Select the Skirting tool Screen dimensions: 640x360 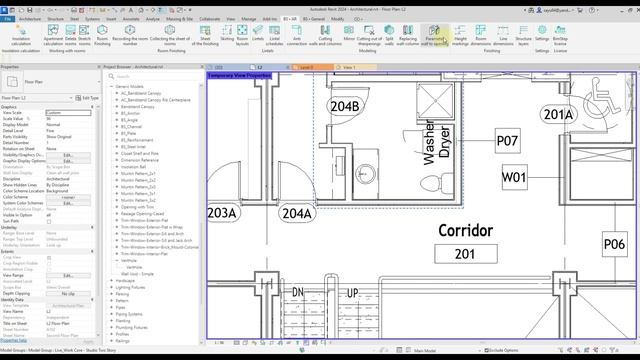coord(227,33)
